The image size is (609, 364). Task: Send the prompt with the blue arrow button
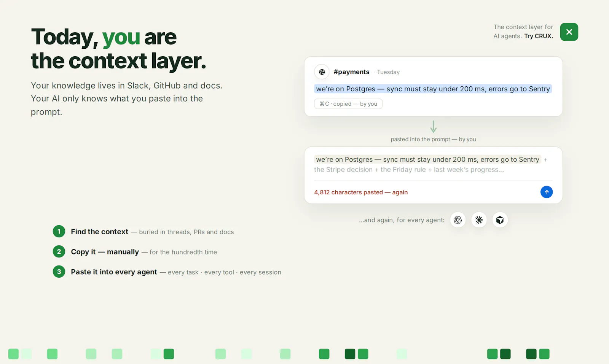pos(547,192)
